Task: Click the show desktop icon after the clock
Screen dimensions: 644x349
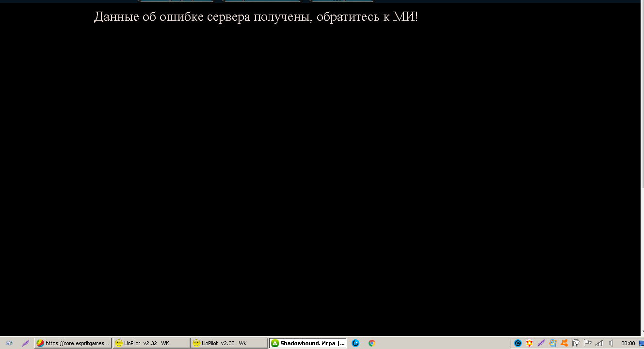Action: tap(641, 343)
